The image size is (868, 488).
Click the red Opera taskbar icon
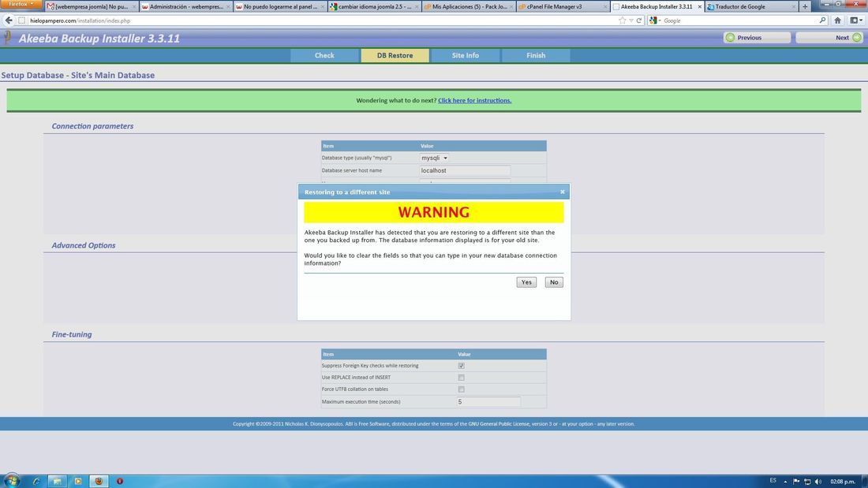click(120, 481)
